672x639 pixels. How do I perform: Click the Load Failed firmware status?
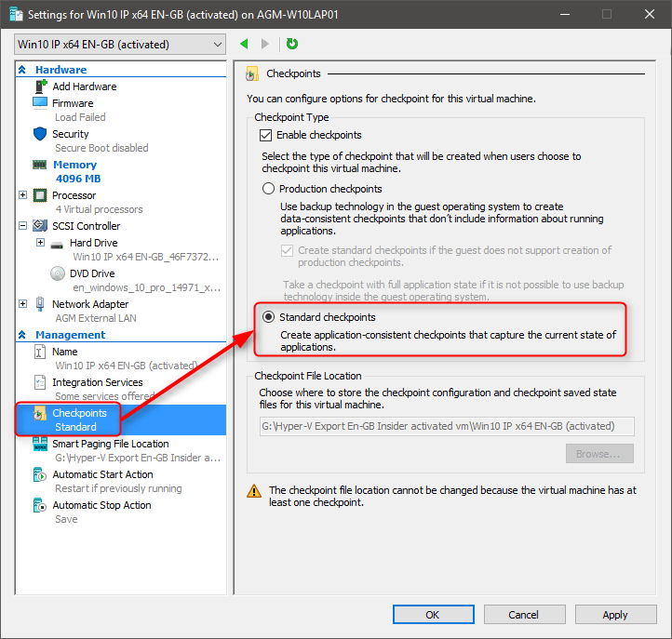click(x=80, y=117)
